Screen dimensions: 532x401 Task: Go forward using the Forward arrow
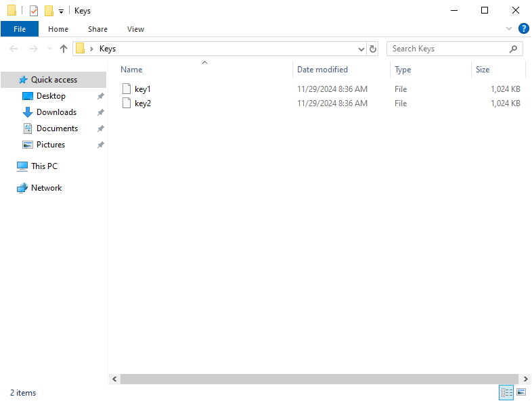point(34,49)
